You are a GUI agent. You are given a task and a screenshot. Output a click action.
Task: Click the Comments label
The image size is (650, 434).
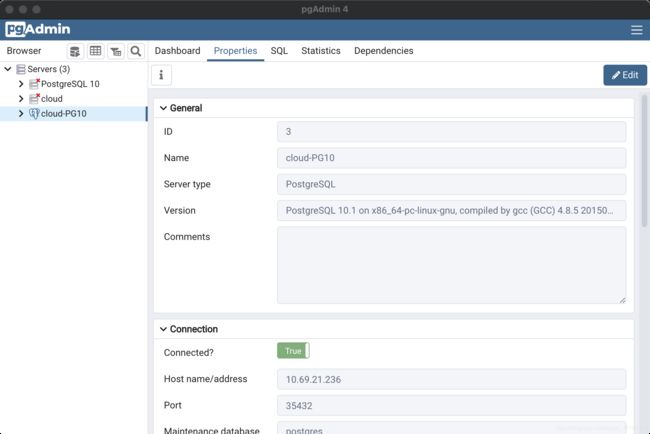point(187,237)
